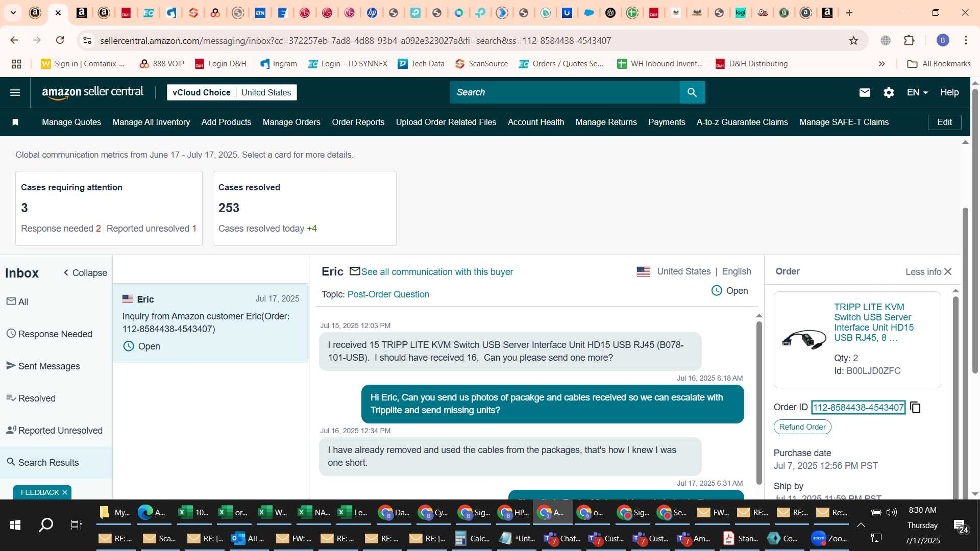Click the site information icon in address bar
980x551 pixels.
click(x=87, y=40)
